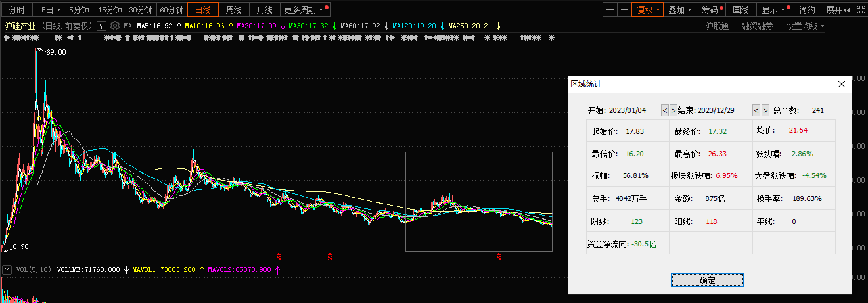The height and width of the screenshot is (303, 868).
Task: Click the MA5:16.92 indicator value
Action: coord(154,26)
